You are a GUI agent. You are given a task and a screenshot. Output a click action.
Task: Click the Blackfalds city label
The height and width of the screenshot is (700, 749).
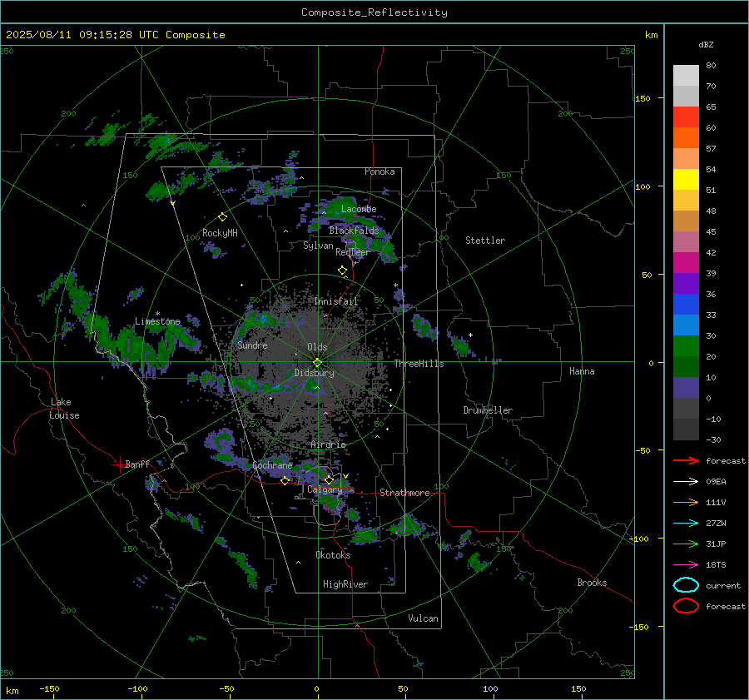354,231
